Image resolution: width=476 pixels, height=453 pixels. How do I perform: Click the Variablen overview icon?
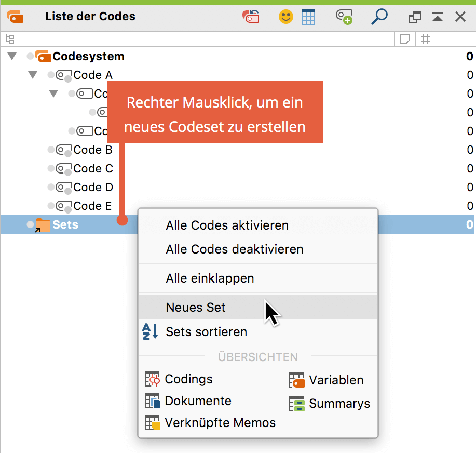(x=296, y=380)
